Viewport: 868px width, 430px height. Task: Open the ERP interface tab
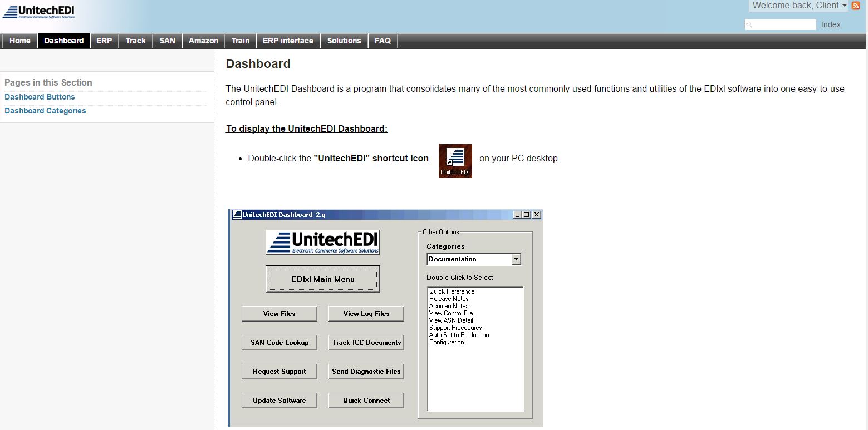tap(288, 41)
